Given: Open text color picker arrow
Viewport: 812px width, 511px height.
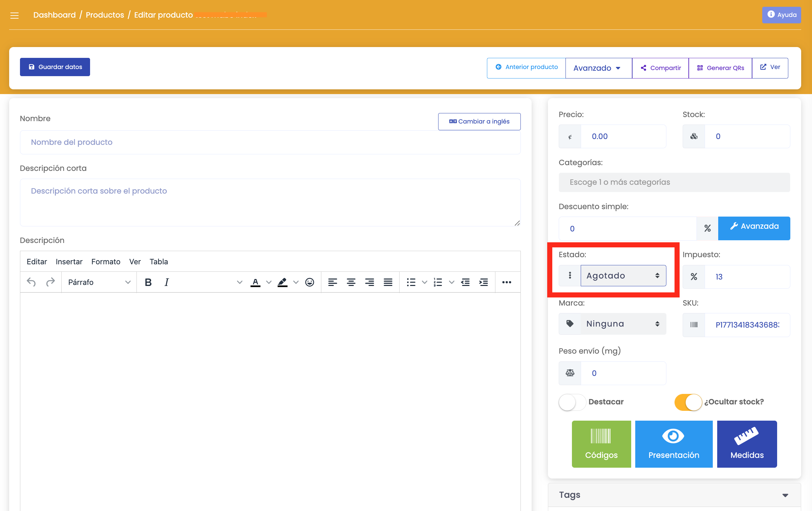Looking at the screenshot, I should pyautogui.click(x=269, y=282).
